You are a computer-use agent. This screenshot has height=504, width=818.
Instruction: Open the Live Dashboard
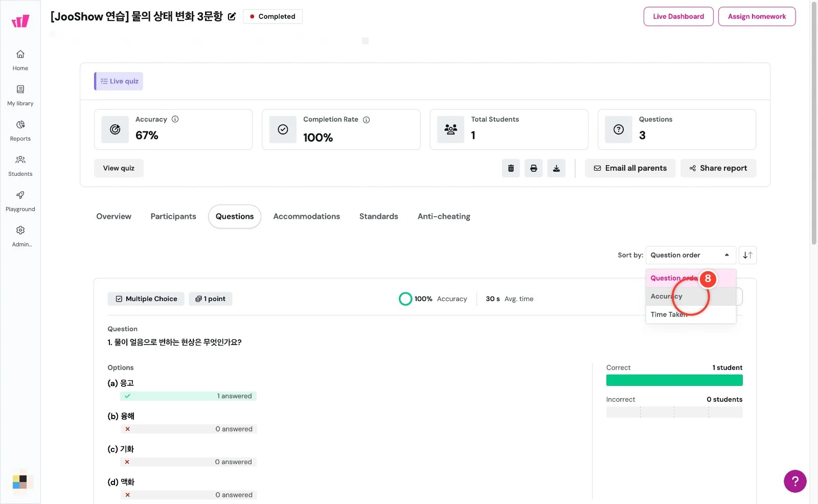(678, 16)
